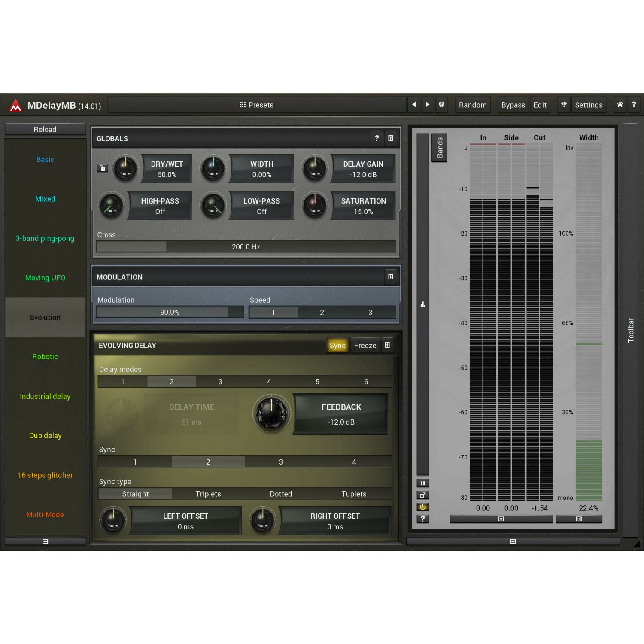
Task: Select the Basic preset tab
Action: (45, 159)
